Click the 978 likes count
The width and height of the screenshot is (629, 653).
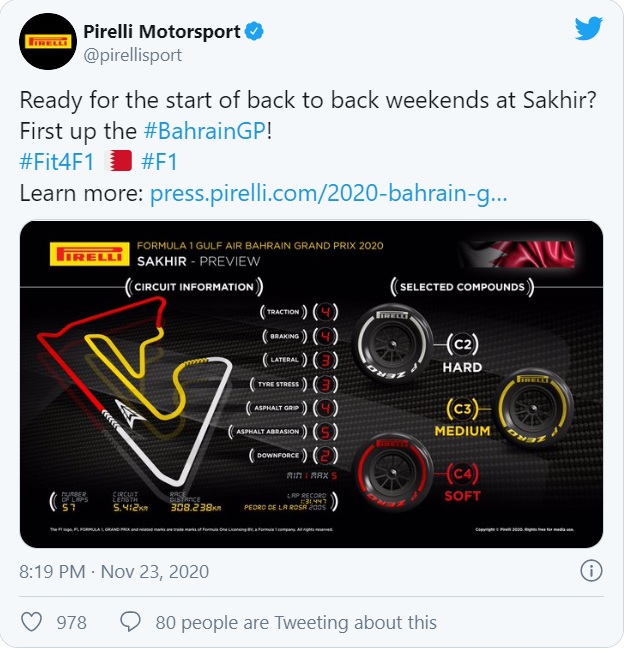(72, 623)
